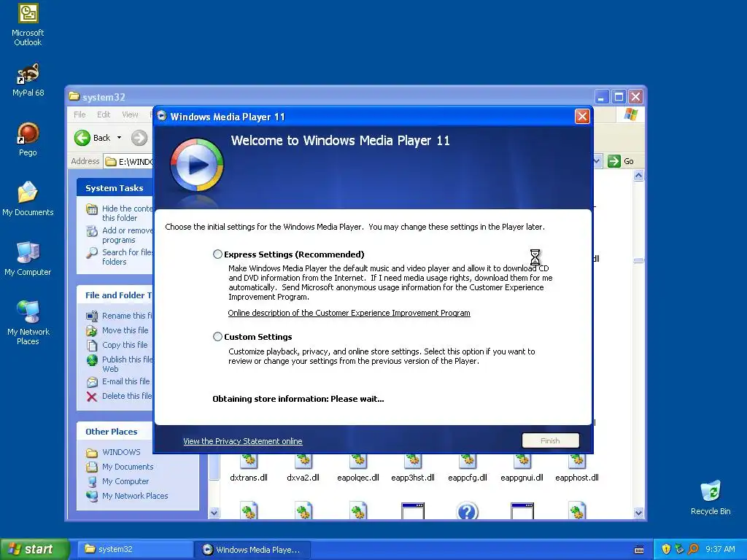Click the Forward arrow in system32 toolbar
Screen dimensions: 747x560
pos(139,138)
